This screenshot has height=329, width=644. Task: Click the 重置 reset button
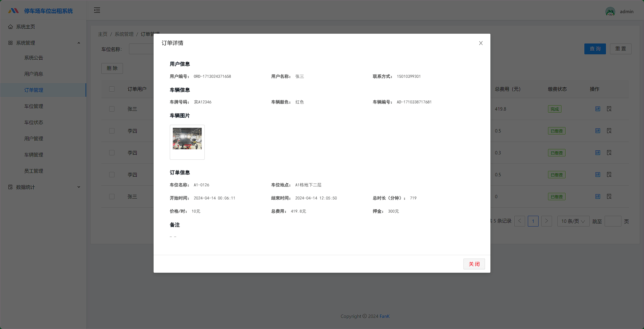(x=620, y=49)
